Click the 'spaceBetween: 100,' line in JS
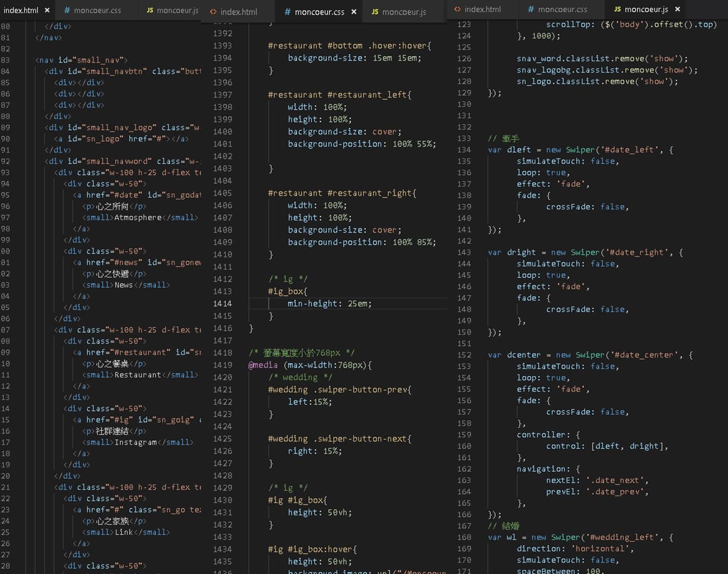The height and width of the screenshot is (574, 728). coord(560,571)
